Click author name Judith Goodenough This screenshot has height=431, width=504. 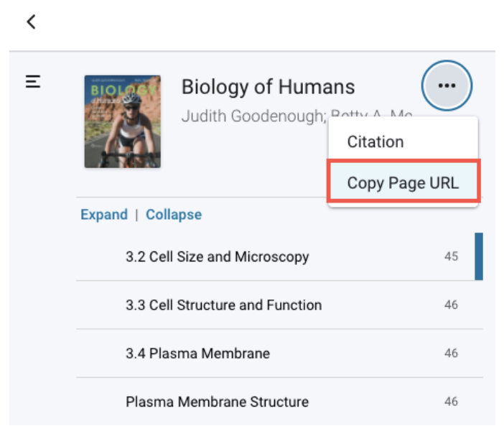(254, 116)
